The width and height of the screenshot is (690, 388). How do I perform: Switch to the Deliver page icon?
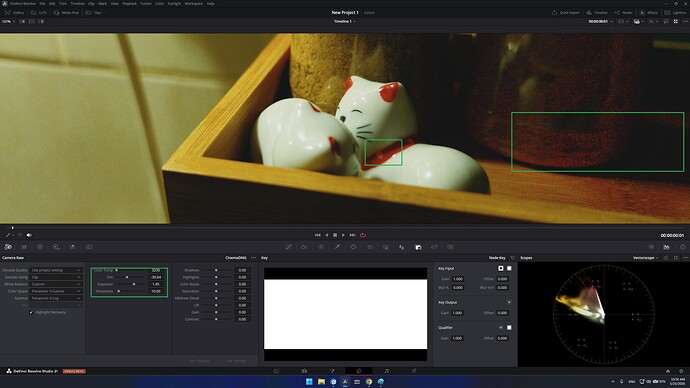coord(414,371)
